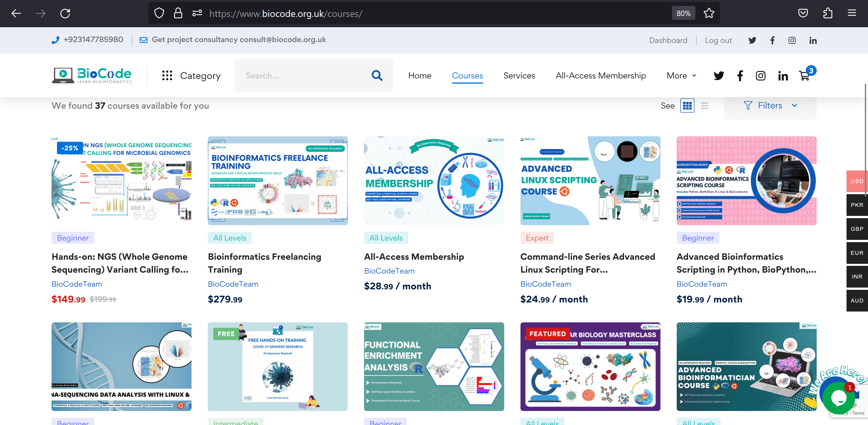Open Functional Enrichment Analysis course thumbnail
This screenshot has width=868, height=425.
coord(434,367)
